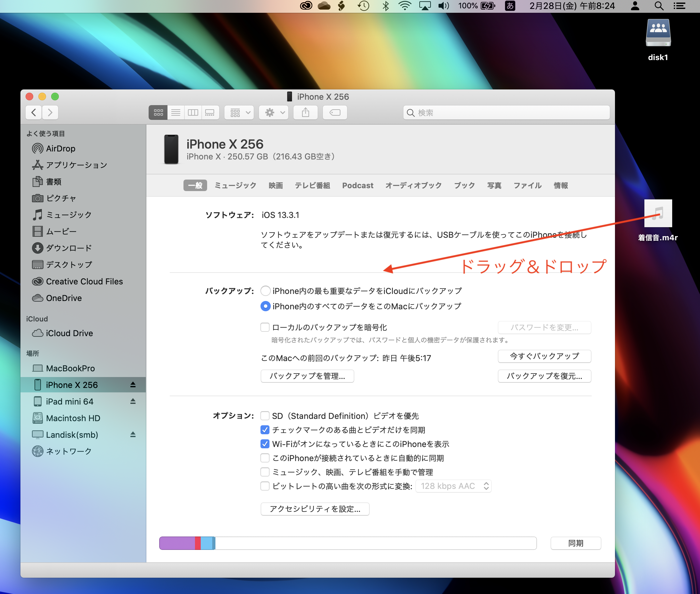The width and height of the screenshot is (700, 594).
Task: Select 着信音.m4r file on desktop
Action: (x=658, y=220)
